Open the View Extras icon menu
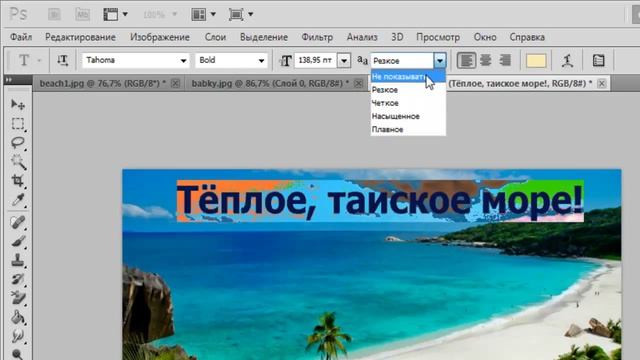Image resolution: width=640 pixels, height=360 pixels. [116, 14]
